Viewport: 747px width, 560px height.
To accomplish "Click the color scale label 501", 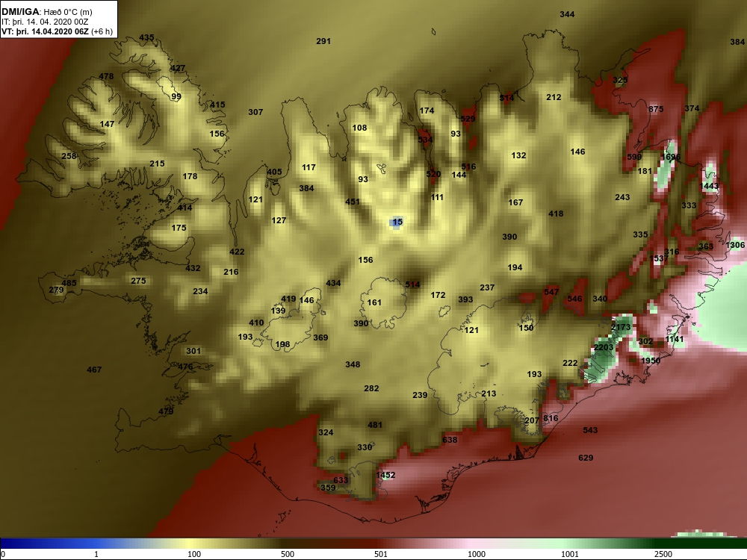I will pos(381,554).
